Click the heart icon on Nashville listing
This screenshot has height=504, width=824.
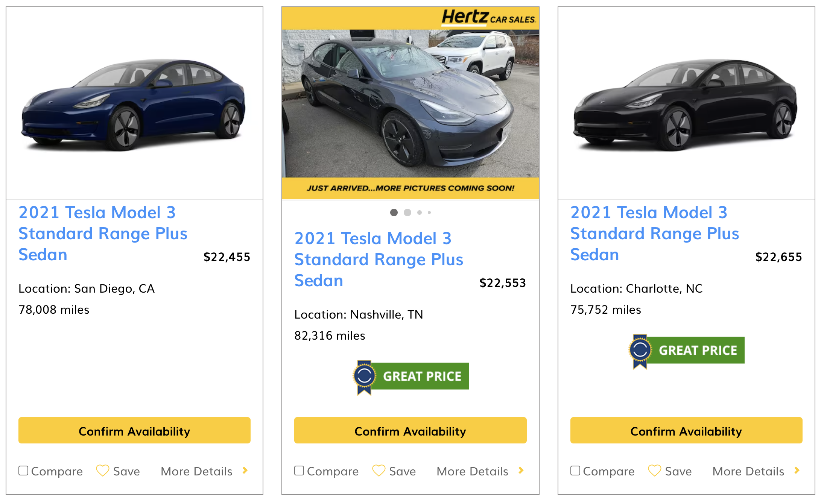pos(379,471)
